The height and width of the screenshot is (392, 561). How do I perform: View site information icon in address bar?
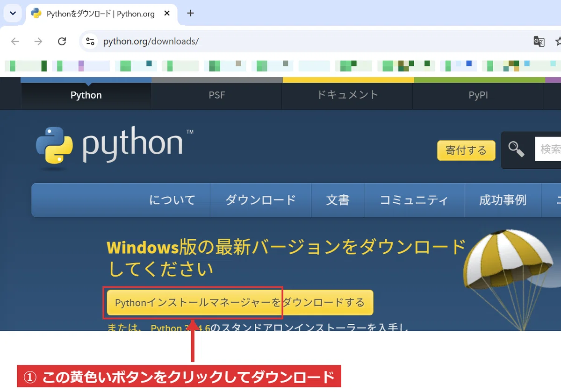point(90,41)
